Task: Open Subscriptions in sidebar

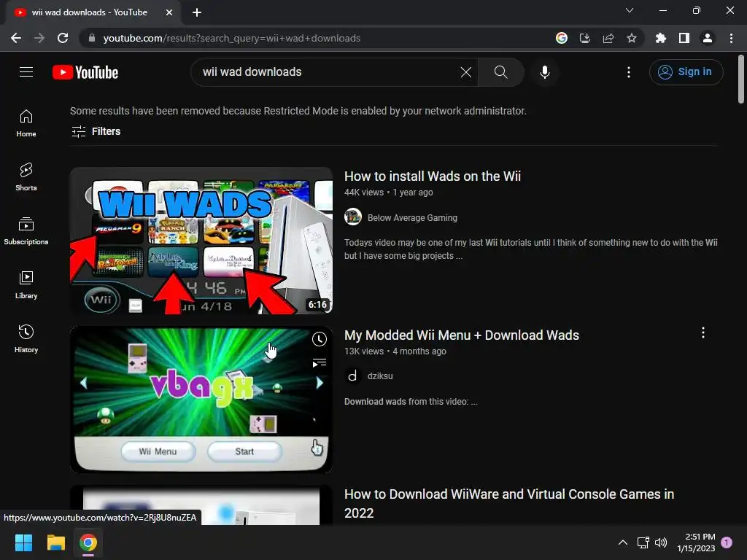Action: coord(26,231)
